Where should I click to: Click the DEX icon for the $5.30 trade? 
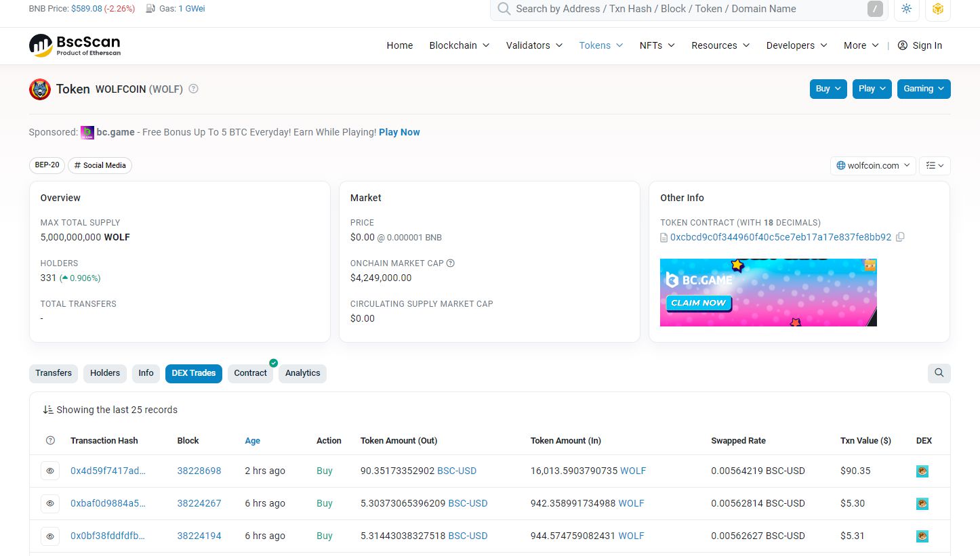[922, 504]
